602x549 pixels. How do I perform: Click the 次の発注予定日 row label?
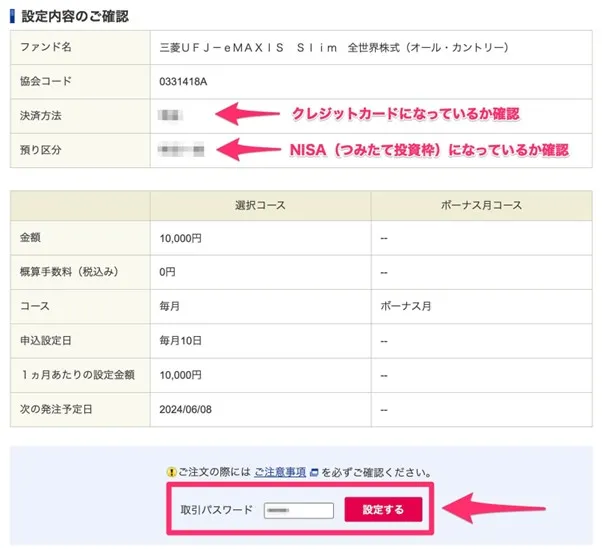tap(56, 409)
